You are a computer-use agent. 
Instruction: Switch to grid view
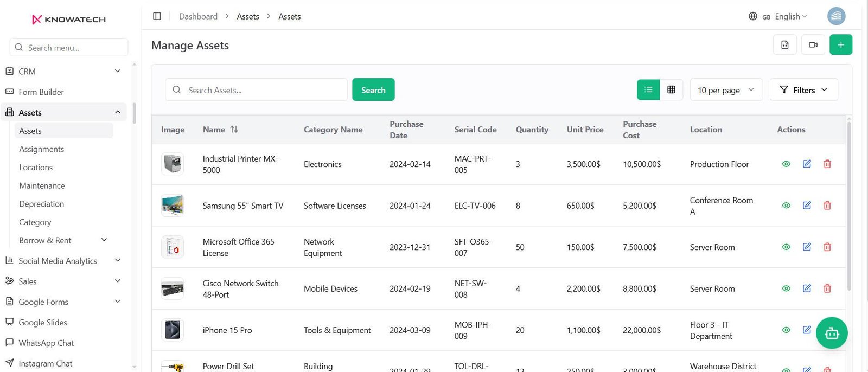coord(671,89)
